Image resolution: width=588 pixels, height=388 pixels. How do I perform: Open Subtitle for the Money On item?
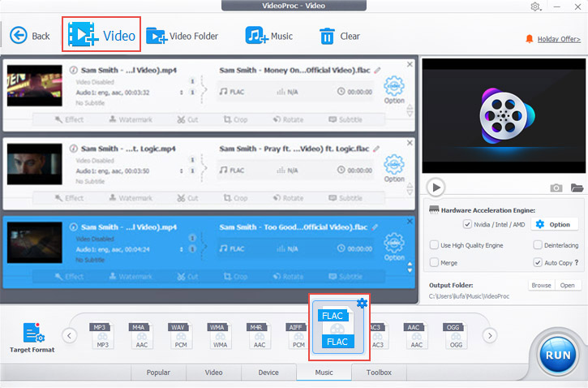pos(346,119)
